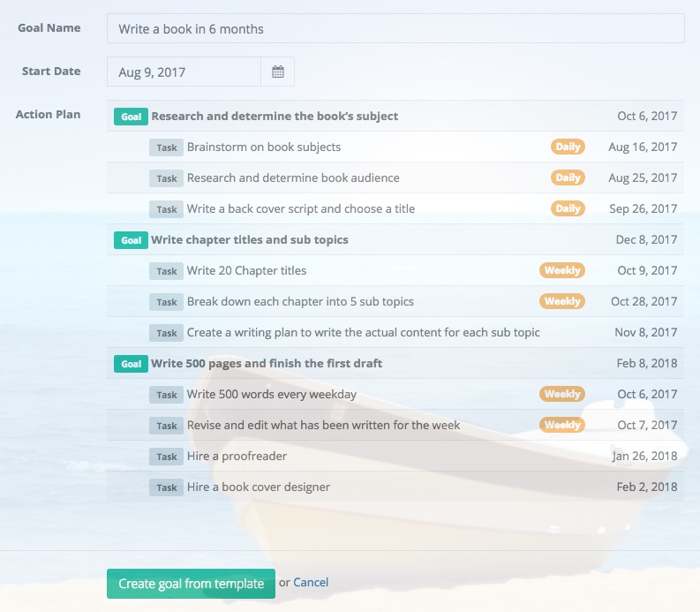
Task: Click Weekly badge next to Revise and edit task
Action: (x=562, y=425)
